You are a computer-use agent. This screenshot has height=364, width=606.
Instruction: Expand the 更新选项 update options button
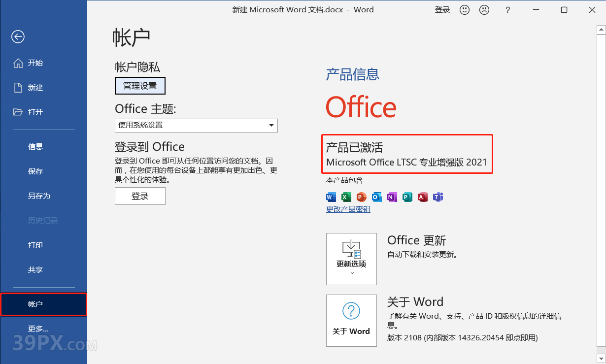[x=351, y=259]
